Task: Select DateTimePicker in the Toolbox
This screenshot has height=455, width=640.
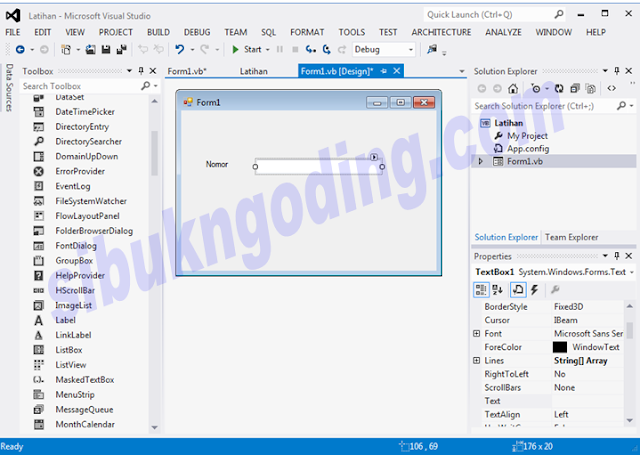Action: [85, 112]
